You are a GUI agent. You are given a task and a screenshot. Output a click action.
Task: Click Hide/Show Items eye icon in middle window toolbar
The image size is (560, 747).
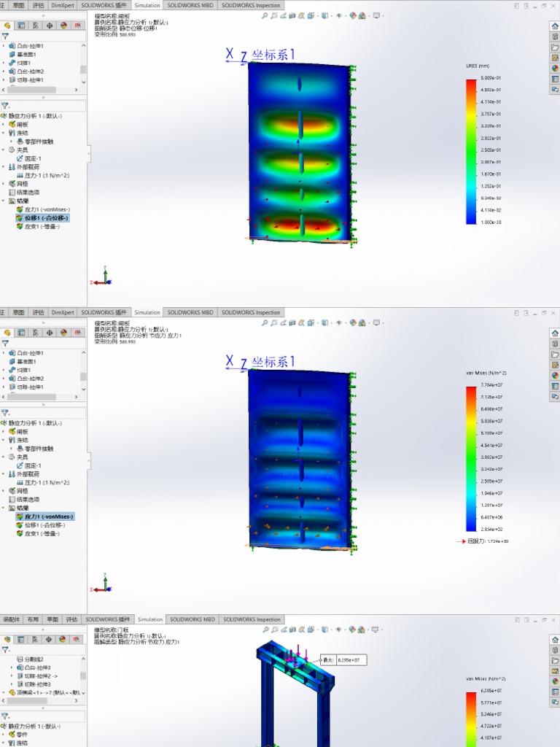pos(338,323)
